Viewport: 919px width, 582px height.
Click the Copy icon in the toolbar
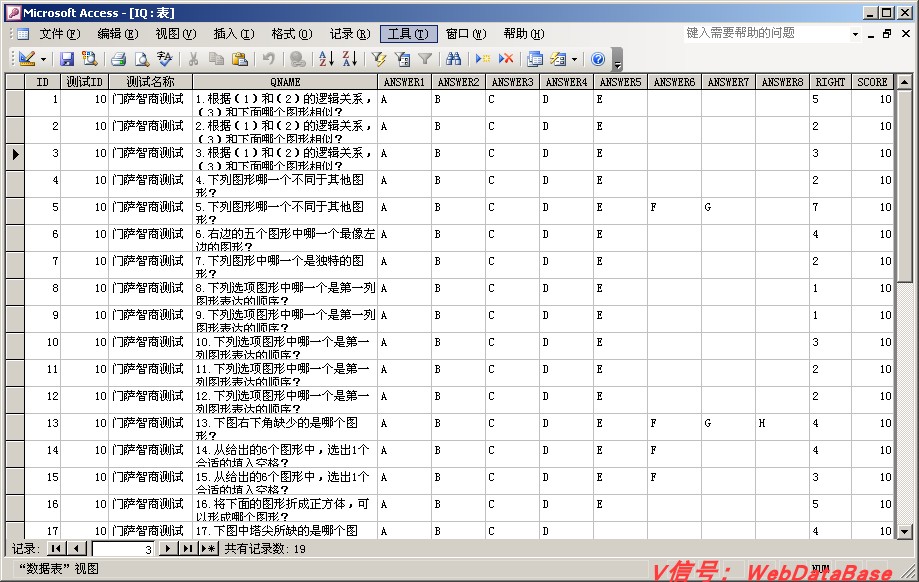click(x=216, y=59)
